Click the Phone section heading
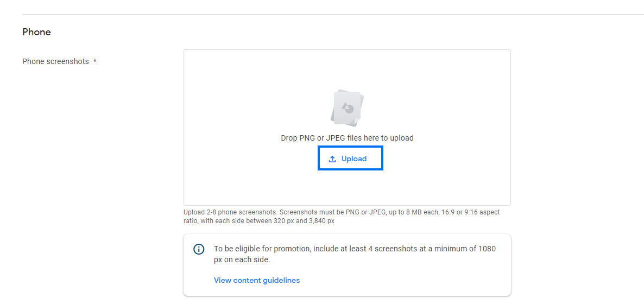The width and height of the screenshot is (644, 304). click(36, 32)
